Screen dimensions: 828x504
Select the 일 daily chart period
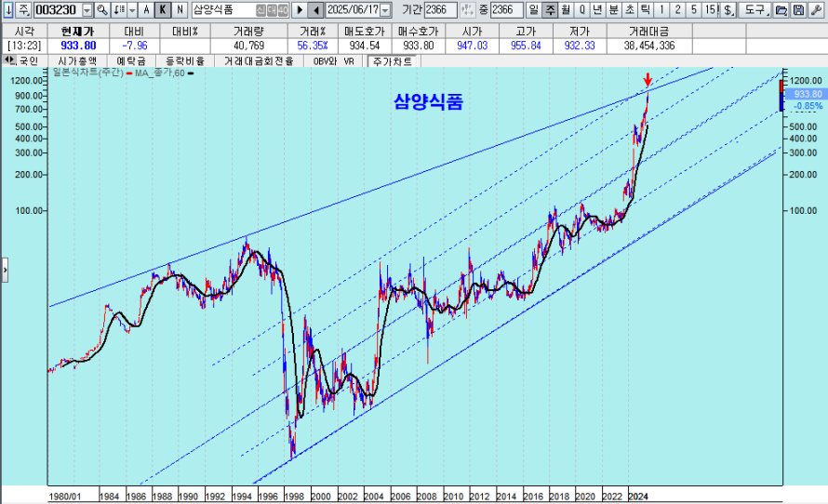(x=534, y=9)
